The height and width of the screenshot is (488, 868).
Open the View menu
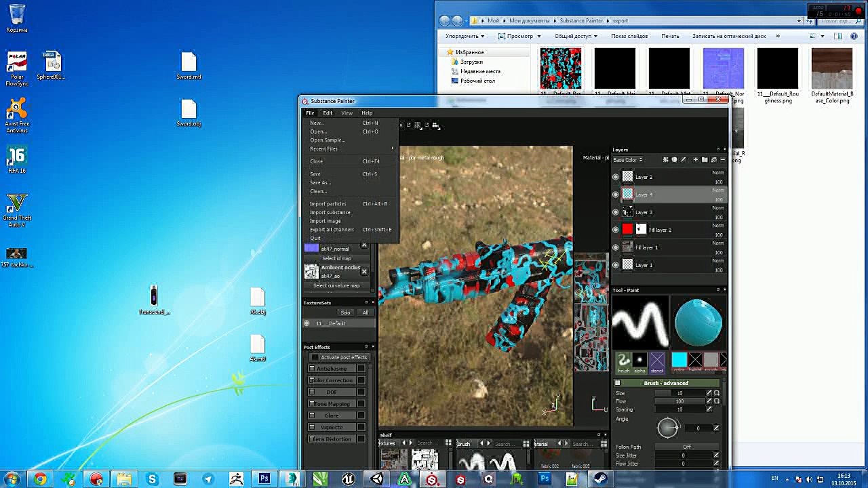coord(347,113)
